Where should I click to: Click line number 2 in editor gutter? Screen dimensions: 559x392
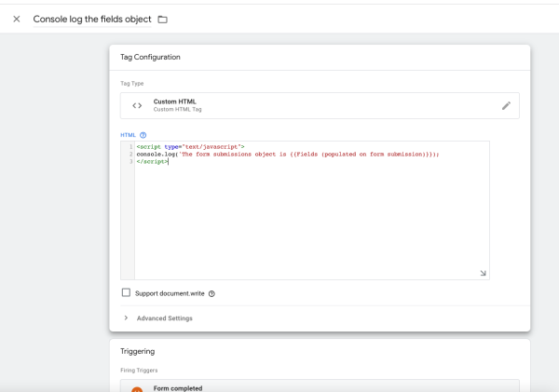(x=130, y=155)
